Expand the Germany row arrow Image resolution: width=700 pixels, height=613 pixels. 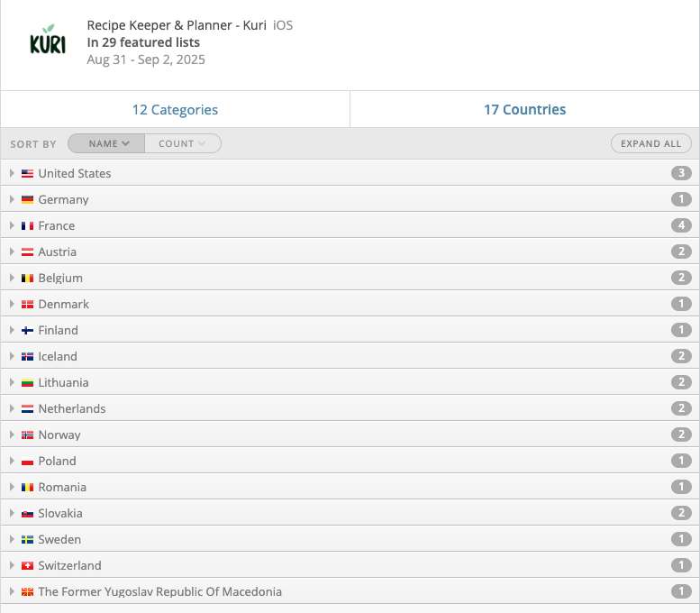pos(12,199)
